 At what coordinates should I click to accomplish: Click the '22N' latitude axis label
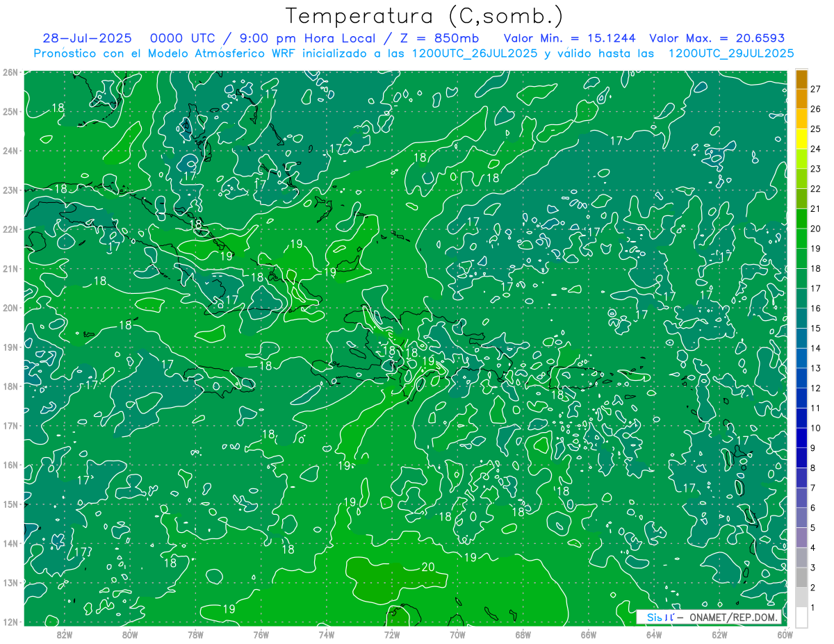pyautogui.click(x=10, y=229)
